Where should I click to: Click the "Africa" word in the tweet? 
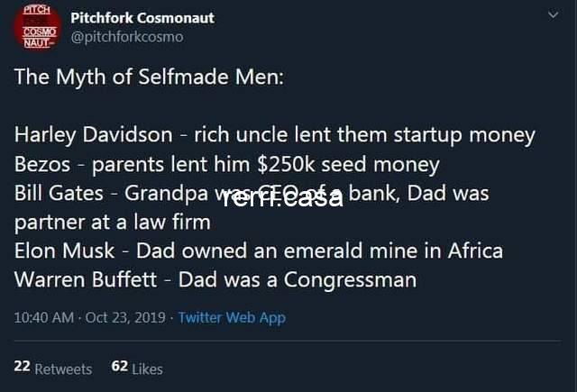coord(473,251)
